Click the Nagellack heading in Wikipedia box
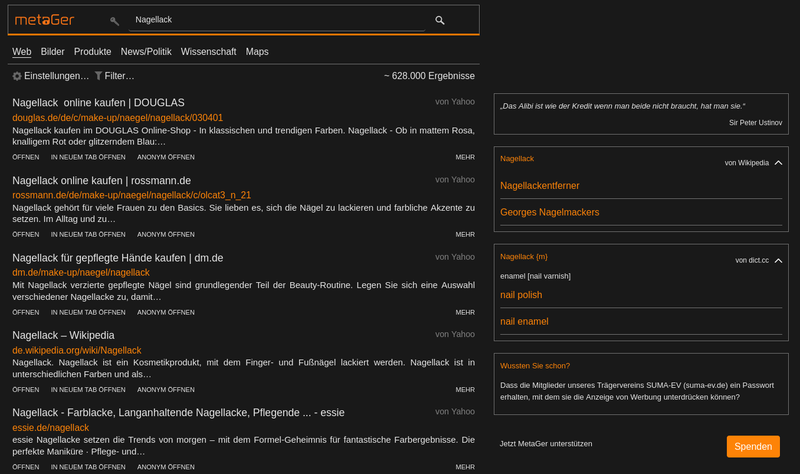This screenshot has height=474, width=800. click(517, 159)
